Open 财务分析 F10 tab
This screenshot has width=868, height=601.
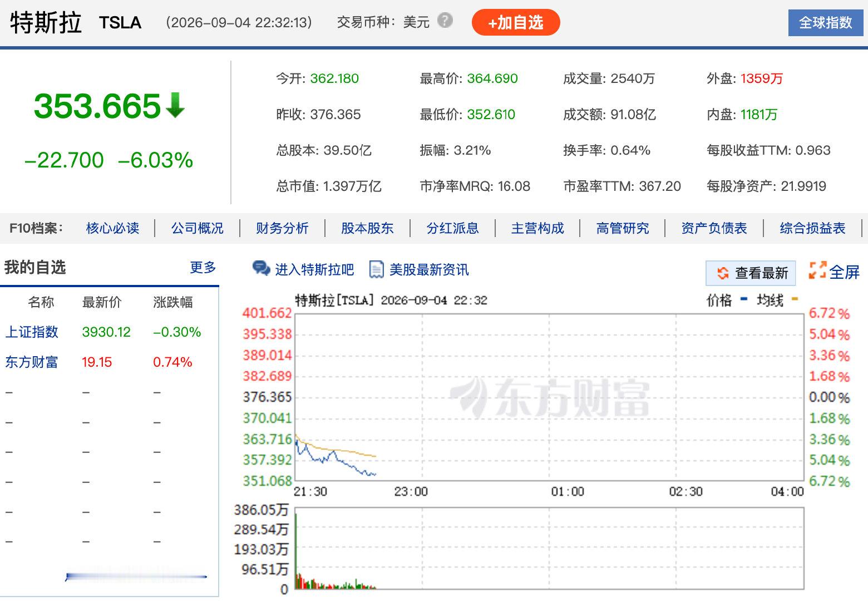click(x=282, y=228)
